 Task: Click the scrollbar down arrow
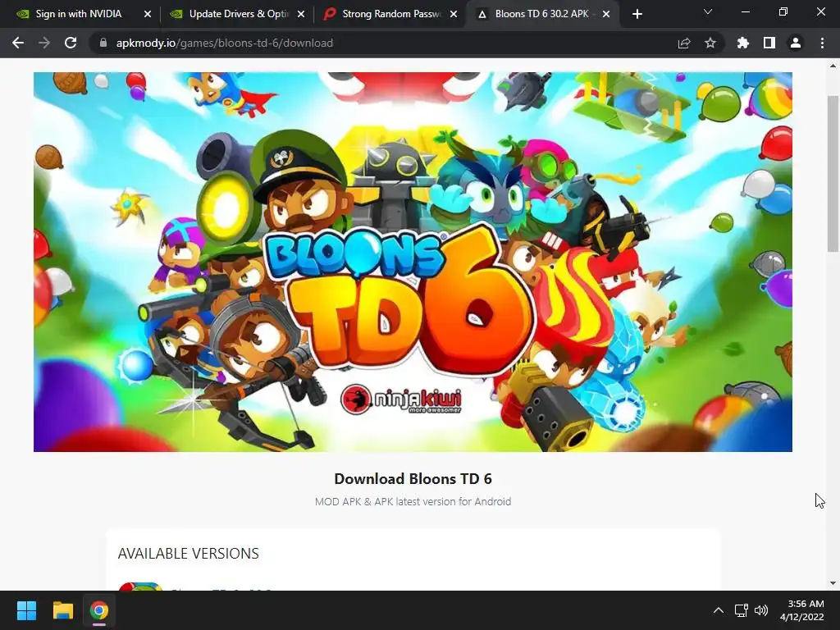(x=833, y=583)
